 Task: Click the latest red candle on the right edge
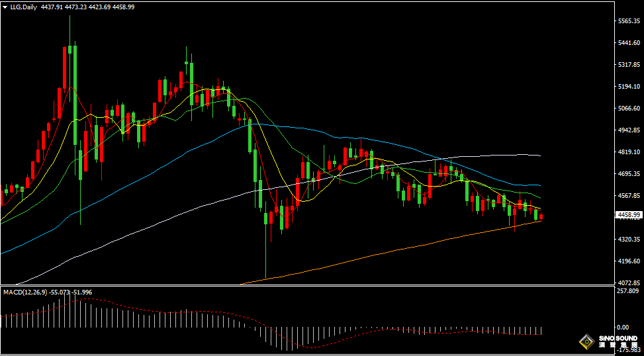(541, 217)
